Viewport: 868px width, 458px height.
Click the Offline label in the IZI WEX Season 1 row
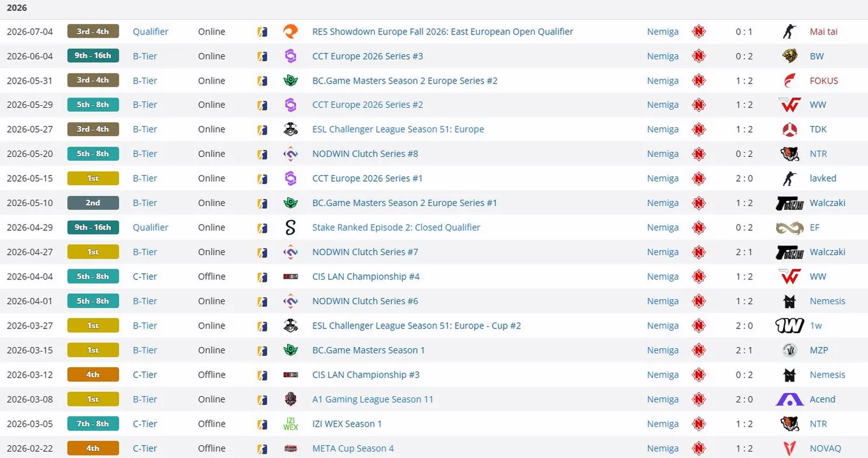pyautogui.click(x=212, y=424)
